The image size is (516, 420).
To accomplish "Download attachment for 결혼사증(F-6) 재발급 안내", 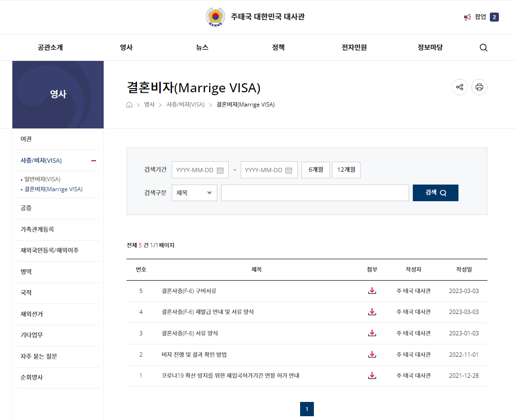I will 372,312.
